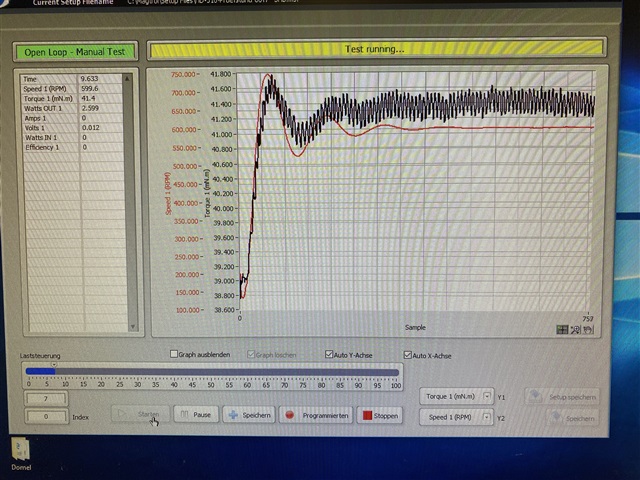
Task: Open the Domel folder on the desktop
Action: pos(20,453)
